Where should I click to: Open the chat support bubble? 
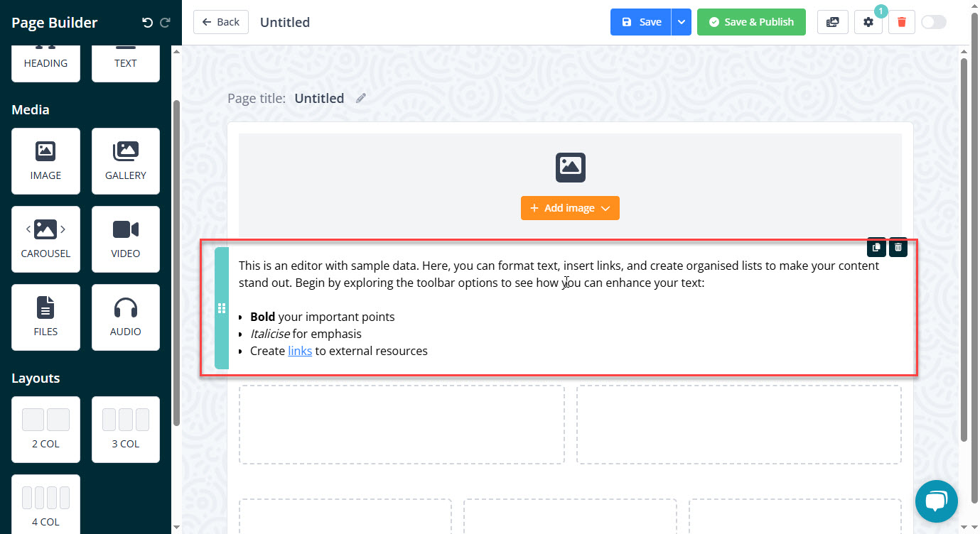(x=936, y=501)
